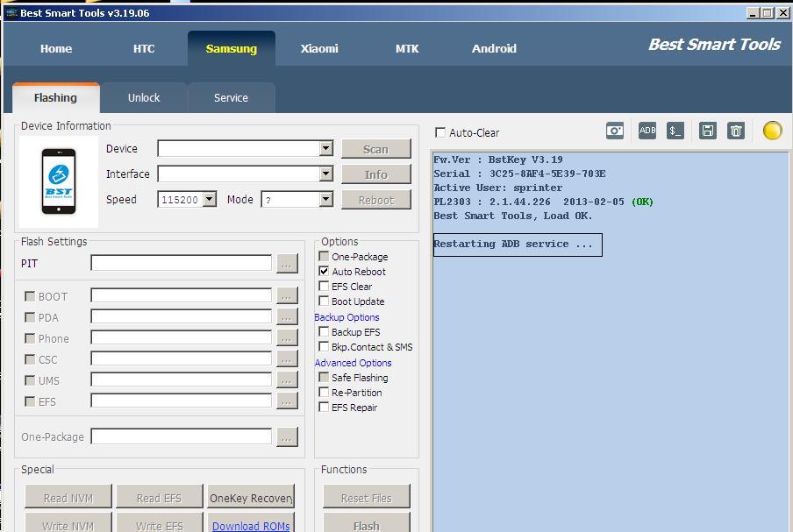
Task: Switch to the Service sub-tab
Action: coord(231,97)
